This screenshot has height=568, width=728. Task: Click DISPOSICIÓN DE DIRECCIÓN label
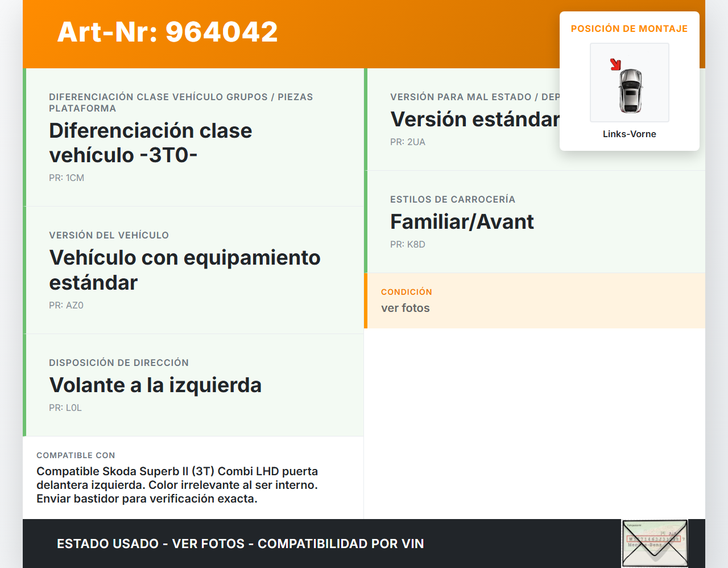119,363
